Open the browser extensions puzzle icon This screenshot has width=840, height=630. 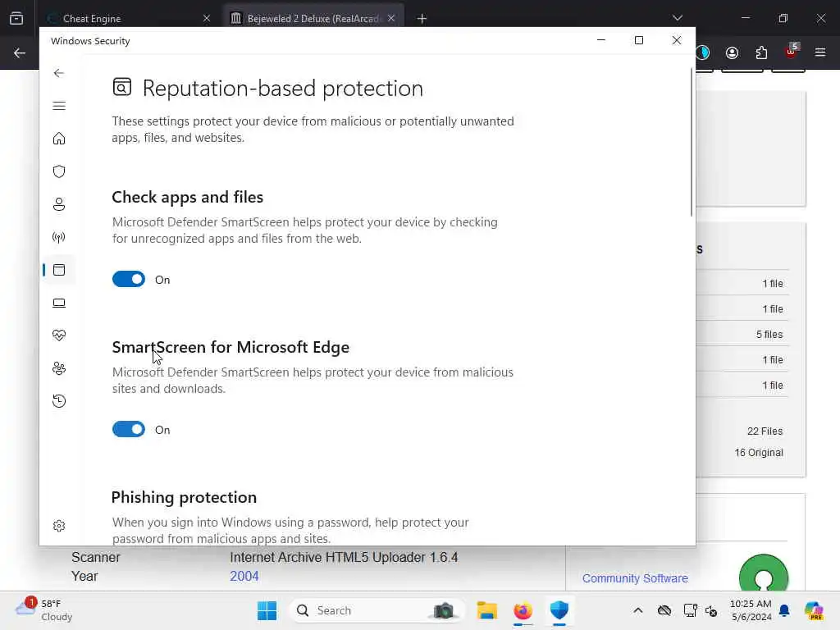point(761,52)
